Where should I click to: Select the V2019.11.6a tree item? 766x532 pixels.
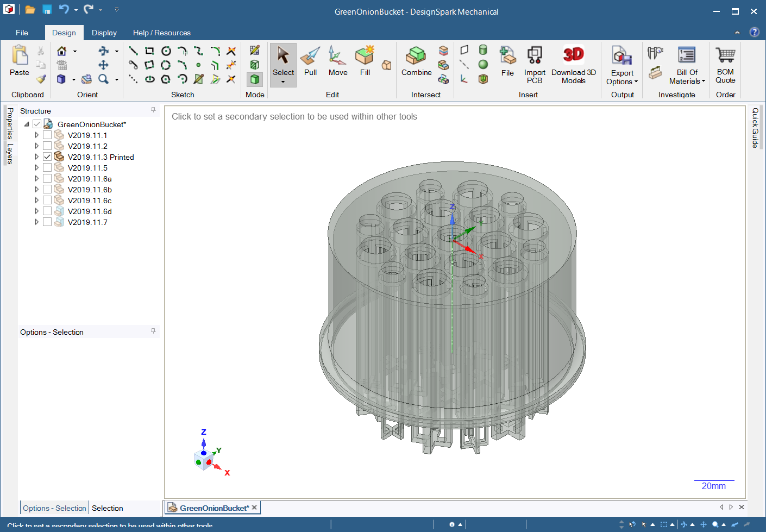tap(90, 179)
